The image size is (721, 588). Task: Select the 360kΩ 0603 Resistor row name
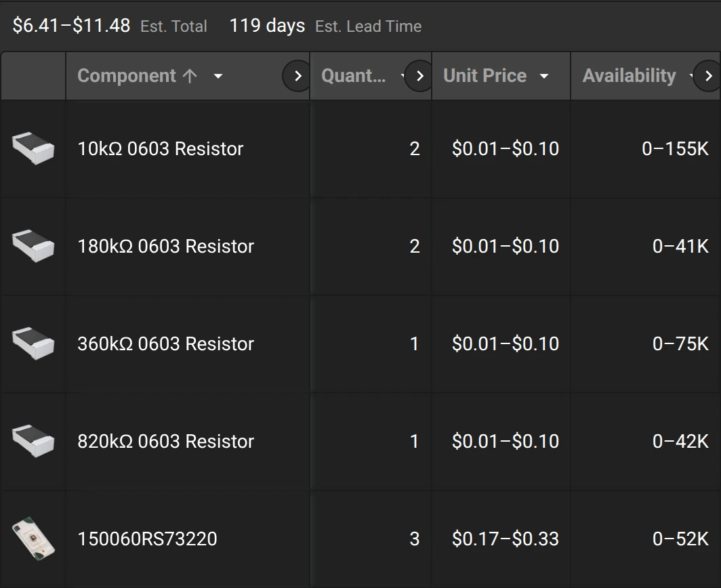tap(165, 344)
